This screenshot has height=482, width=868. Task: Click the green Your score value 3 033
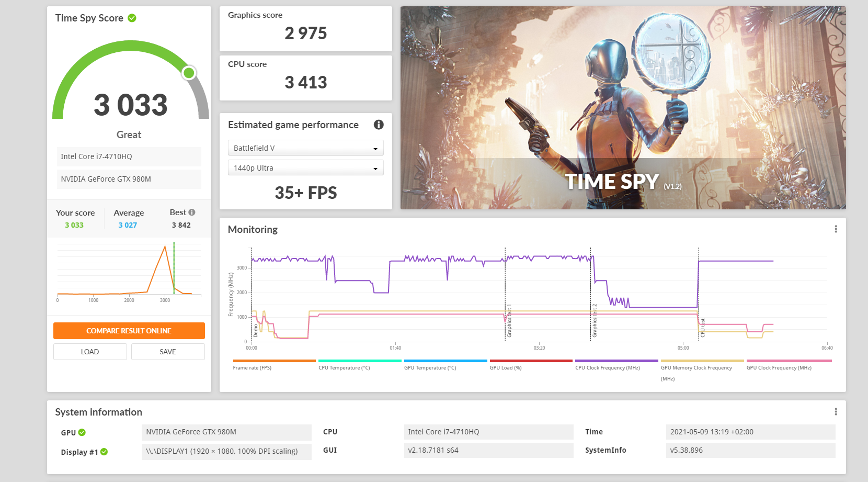click(x=74, y=225)
